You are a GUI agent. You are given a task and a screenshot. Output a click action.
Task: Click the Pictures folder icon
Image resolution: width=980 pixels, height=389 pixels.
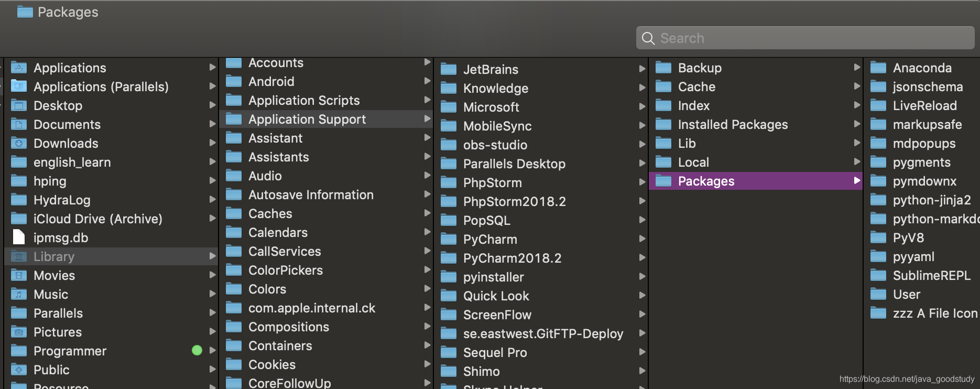tap(19, 332)
